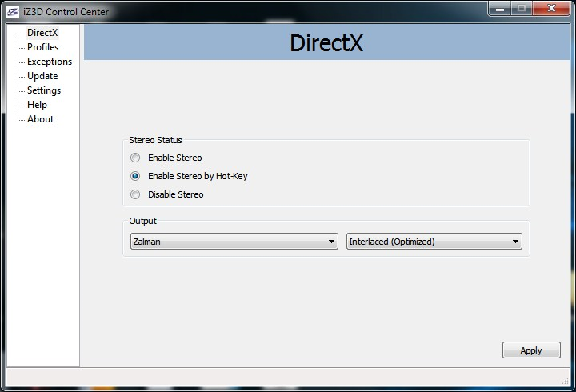Switch to the Settings page
The image size is (576, 392).
point(43,90)
